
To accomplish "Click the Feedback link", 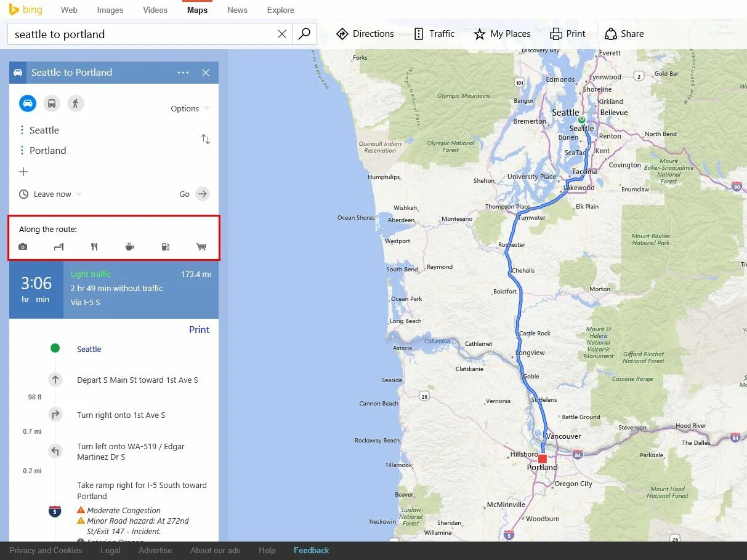I will (x=312, y=550).
